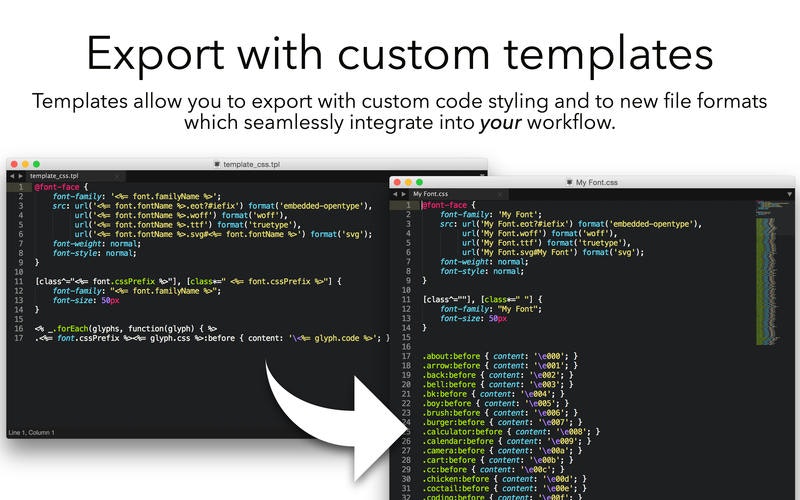The height and width of the screenshot is (500, 800).
Task: Click '@font-face {' line in template_css.tpl window
Action: pyautogui.click(x=61, y=187)
